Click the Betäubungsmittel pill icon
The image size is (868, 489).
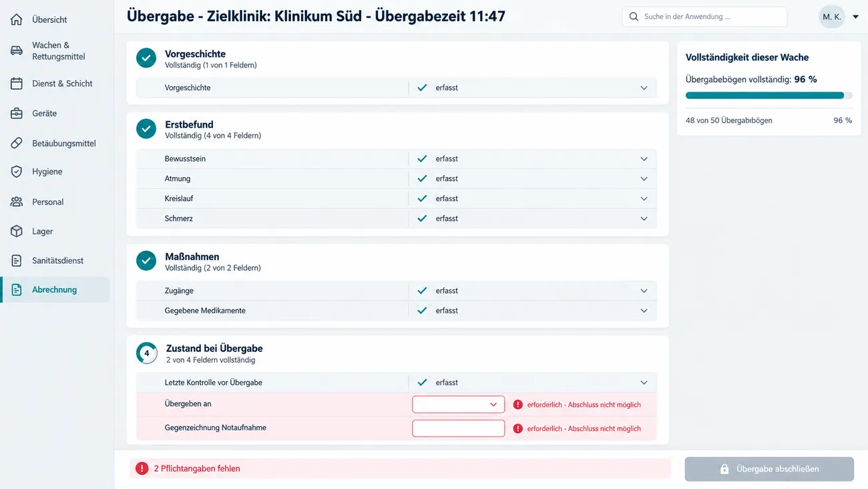coord(17,143)
